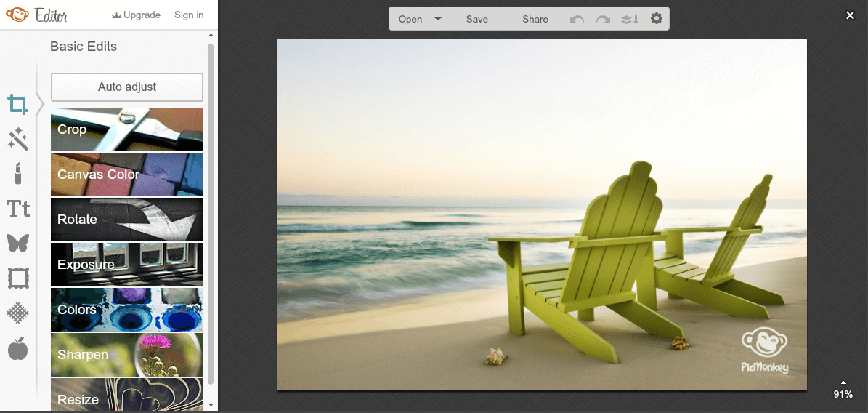The image size is (868, 413).
Task: Open the Frames tab icon
Action: [17, 278]
